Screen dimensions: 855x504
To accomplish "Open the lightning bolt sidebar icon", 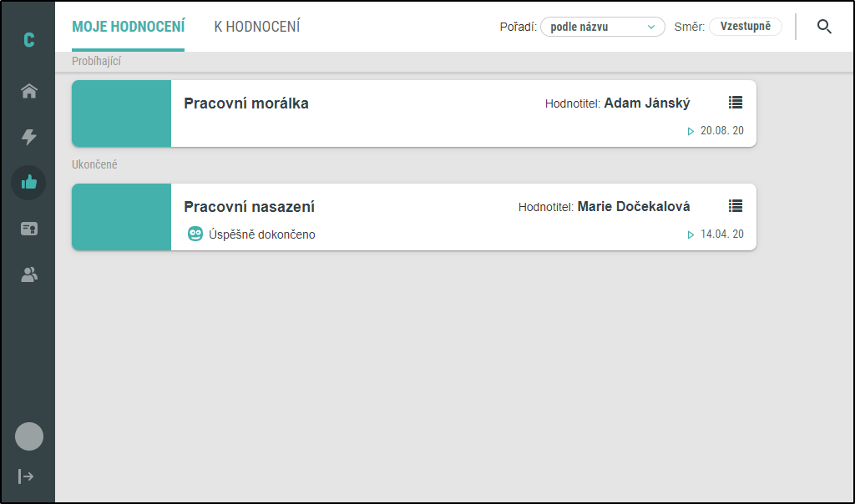I will click(x=29, y=136).
